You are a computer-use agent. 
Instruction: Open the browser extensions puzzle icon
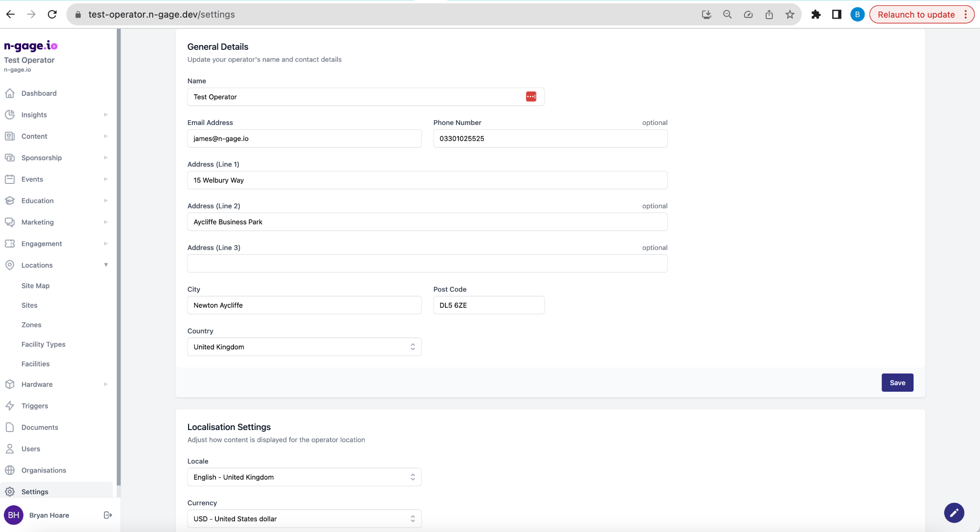pos(816,14)
